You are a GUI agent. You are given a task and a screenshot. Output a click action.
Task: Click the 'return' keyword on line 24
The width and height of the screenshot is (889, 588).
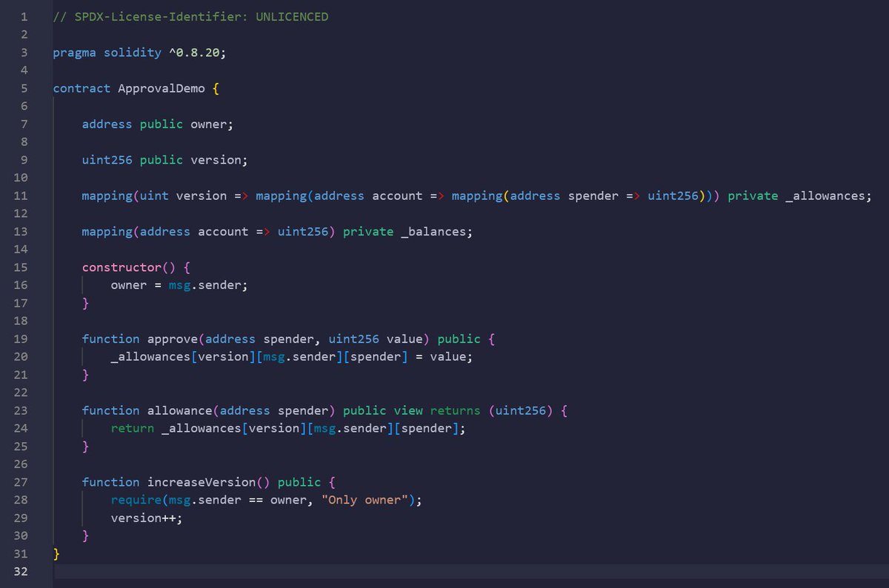coord(133,429)
